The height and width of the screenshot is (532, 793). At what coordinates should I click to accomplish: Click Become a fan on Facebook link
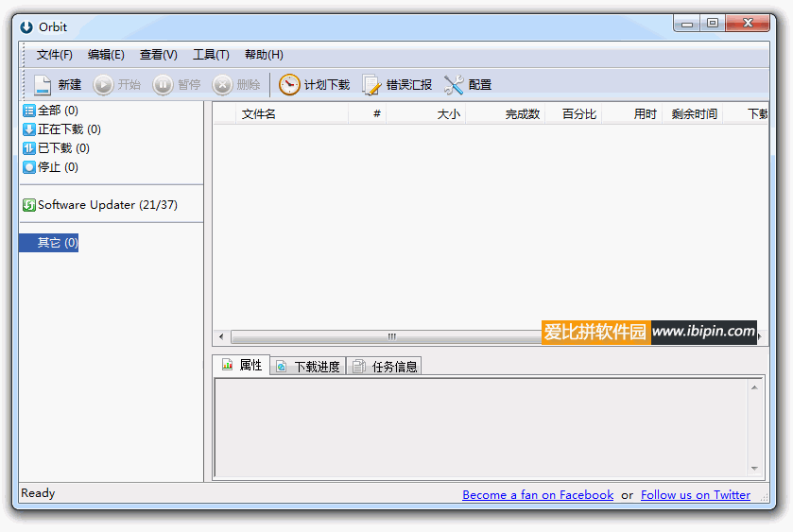(x=538, y=495)
